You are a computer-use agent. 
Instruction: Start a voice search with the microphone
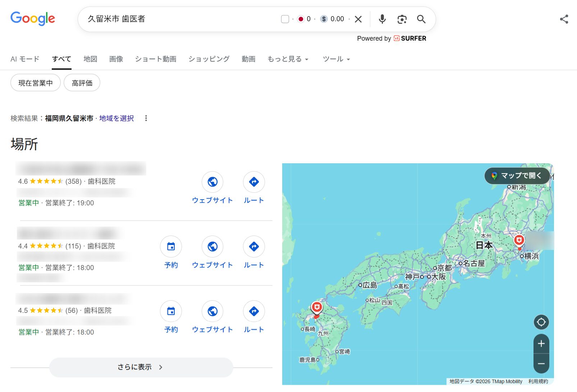pos(382,19)
